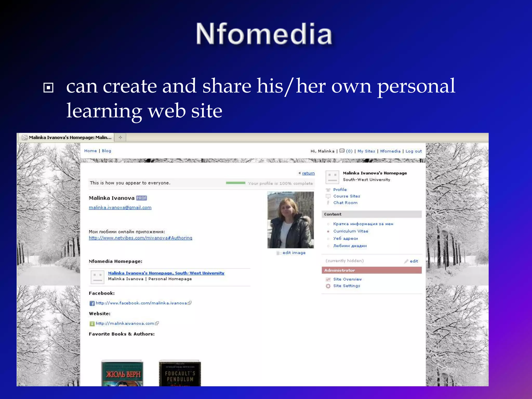Viewport: 532px width, 399px height.
Task: Open the Nfomedia header link
Action: [x=390, y=151]
